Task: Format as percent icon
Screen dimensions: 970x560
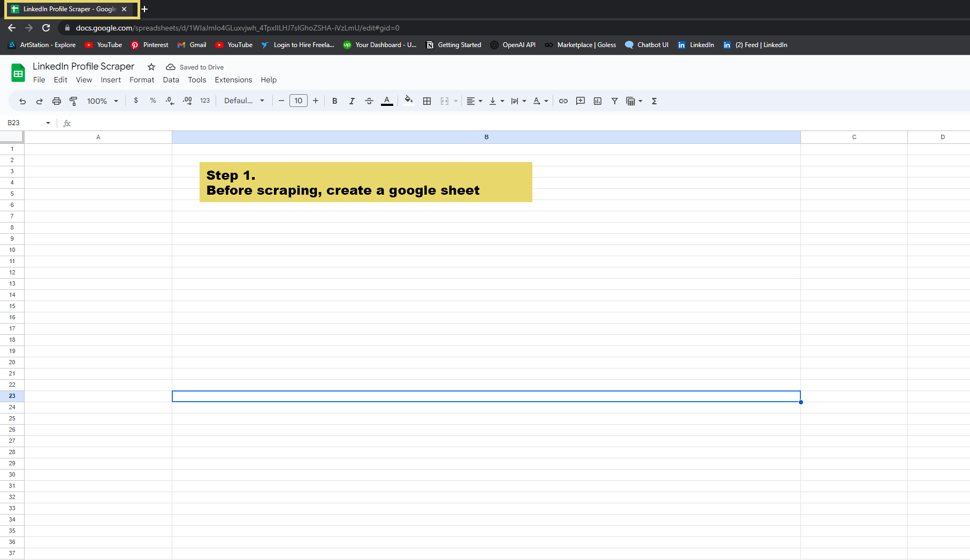Action: pyautogui.click(x=153, y=101)
